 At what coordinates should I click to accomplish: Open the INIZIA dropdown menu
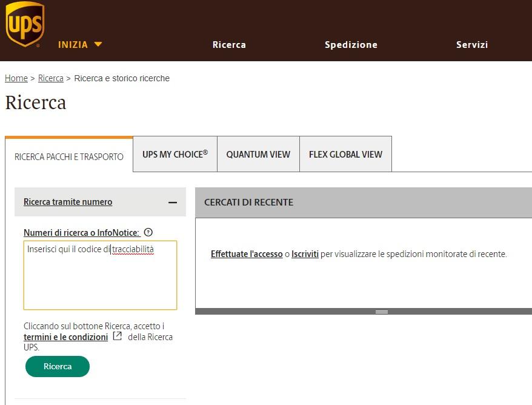(80, 44)
